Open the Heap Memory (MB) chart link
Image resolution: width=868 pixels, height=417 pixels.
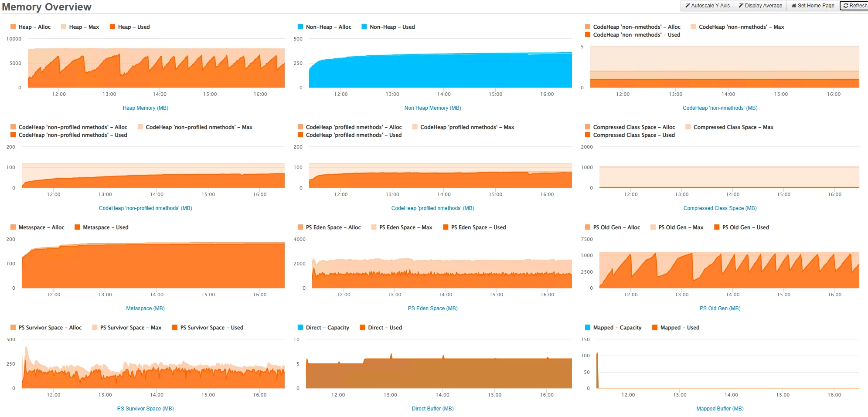click(x=145, y=108)
